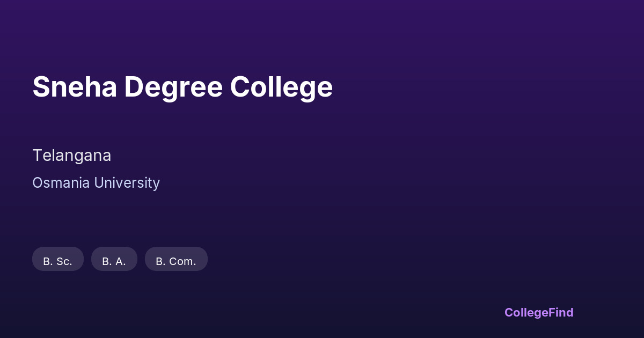The width and height of the screenshot is (644, 338).
Task: Go to CollegeFind brand text
Action: (x=539, y=312)
